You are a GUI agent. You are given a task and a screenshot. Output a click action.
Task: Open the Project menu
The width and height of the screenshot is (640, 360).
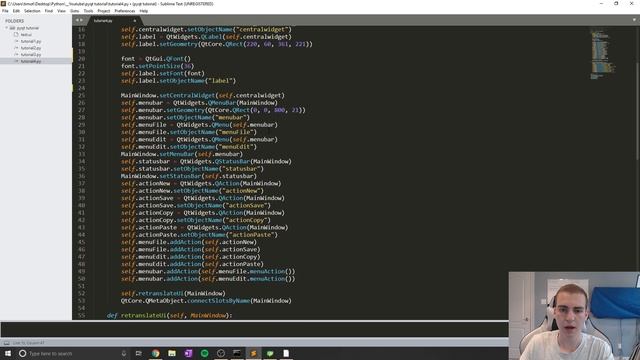pos(104,11)
